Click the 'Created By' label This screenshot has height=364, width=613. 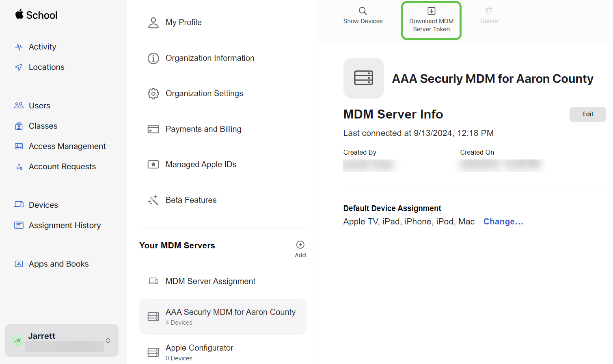pyautogui.click(x=360, y=153)
